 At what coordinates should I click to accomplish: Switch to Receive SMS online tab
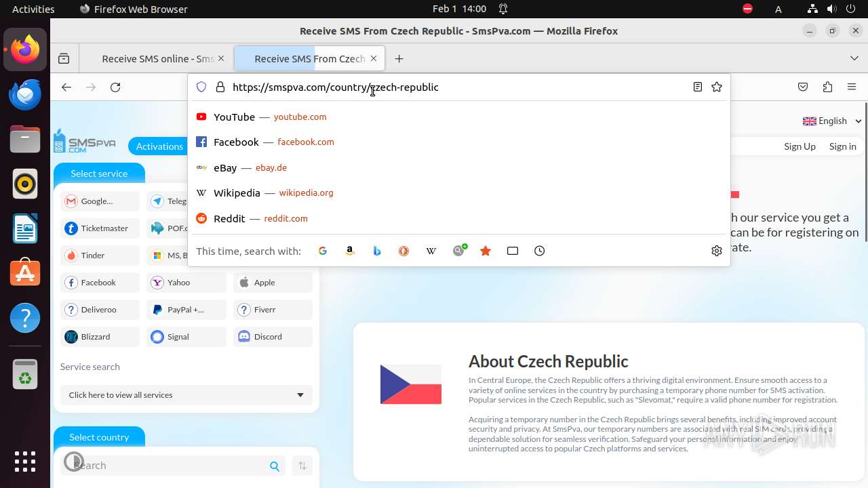point(156,59)
